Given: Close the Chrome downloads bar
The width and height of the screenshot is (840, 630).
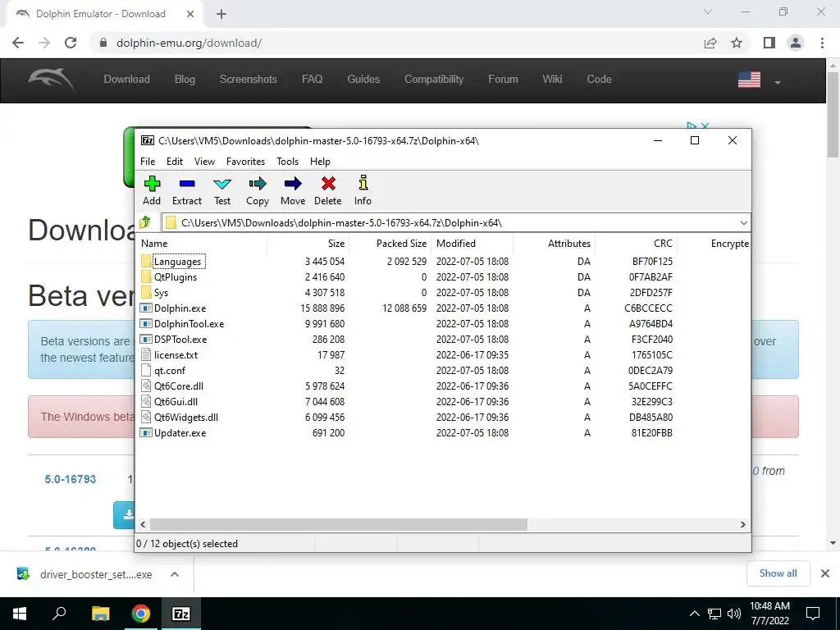Looking at the screenshot, I should point(825,573).
